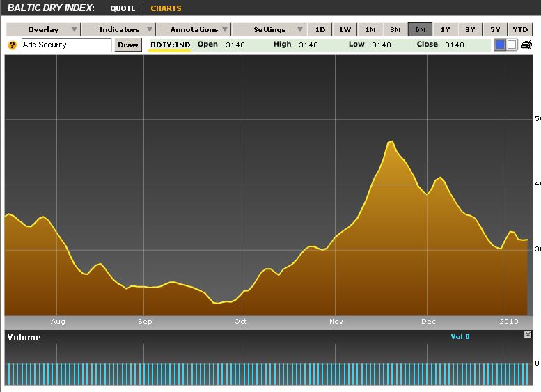
Task: Click the BDIY:IND ticker label
Action: tap(171, 45)
